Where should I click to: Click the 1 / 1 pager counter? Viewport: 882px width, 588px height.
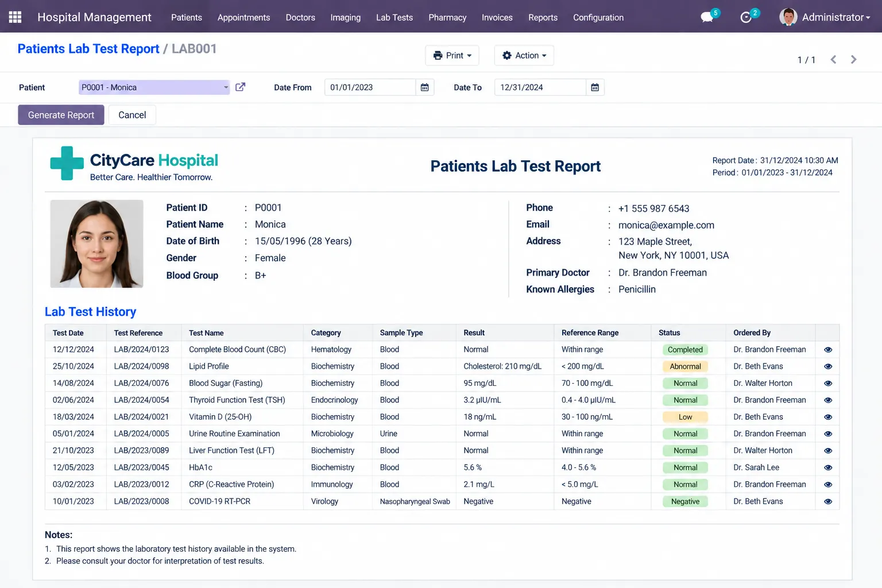click(x=806, y=60)
